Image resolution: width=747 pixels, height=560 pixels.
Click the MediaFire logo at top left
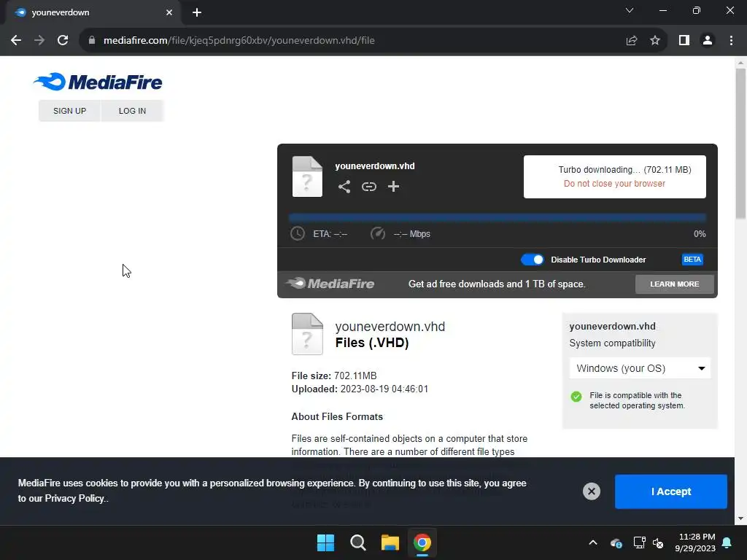(98, 82)
